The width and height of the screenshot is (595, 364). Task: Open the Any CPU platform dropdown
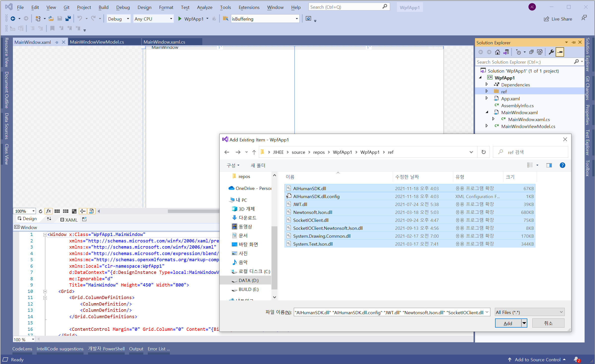(171, 19)
